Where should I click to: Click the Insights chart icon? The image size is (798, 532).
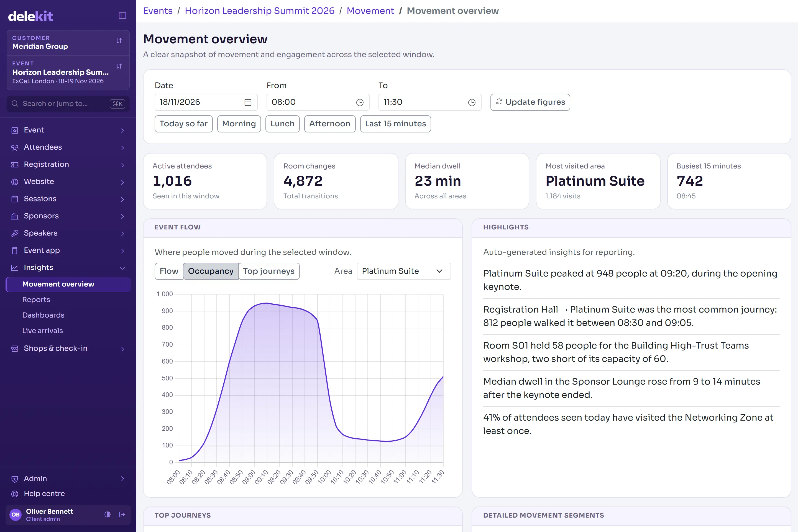(15, 268)
